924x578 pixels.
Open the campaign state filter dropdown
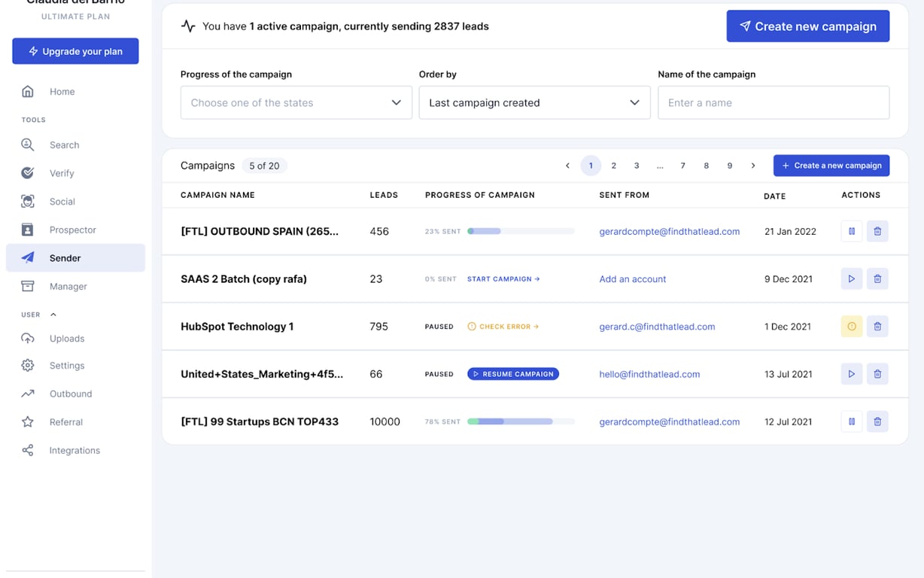(296, 102)
